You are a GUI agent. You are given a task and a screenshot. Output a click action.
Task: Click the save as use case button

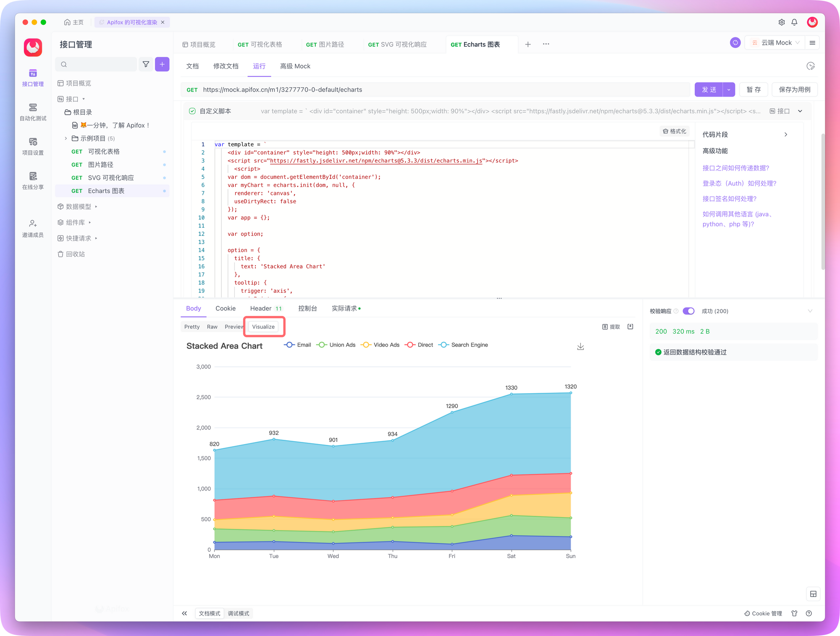(795, 89)
